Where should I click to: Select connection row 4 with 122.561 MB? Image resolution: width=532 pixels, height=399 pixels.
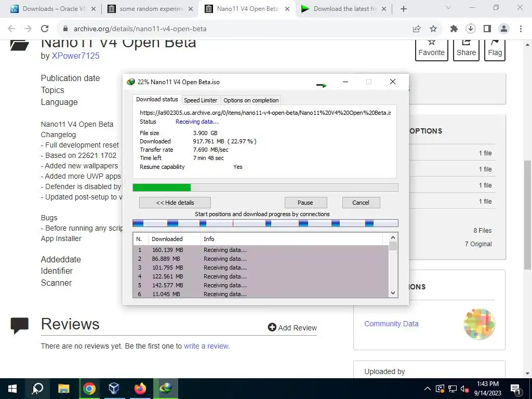(261, 276)
